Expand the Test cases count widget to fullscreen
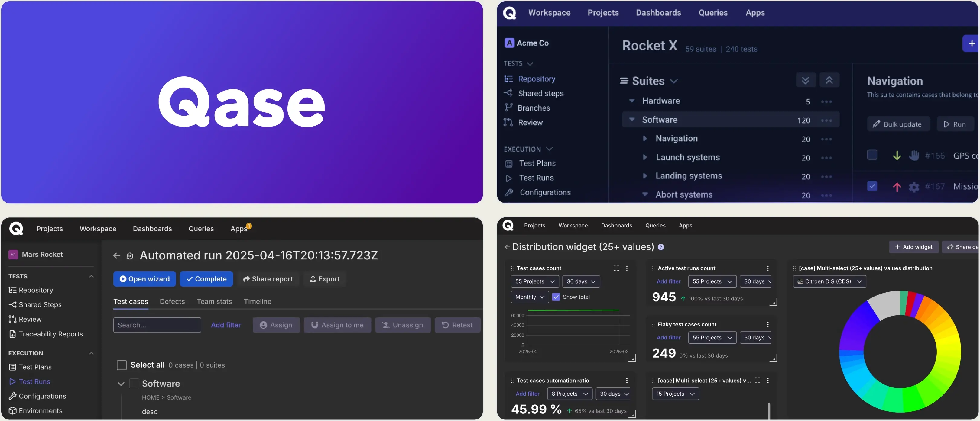Viewport: 980px width, 421px height. pyautogui.click(x=616, y=268)
